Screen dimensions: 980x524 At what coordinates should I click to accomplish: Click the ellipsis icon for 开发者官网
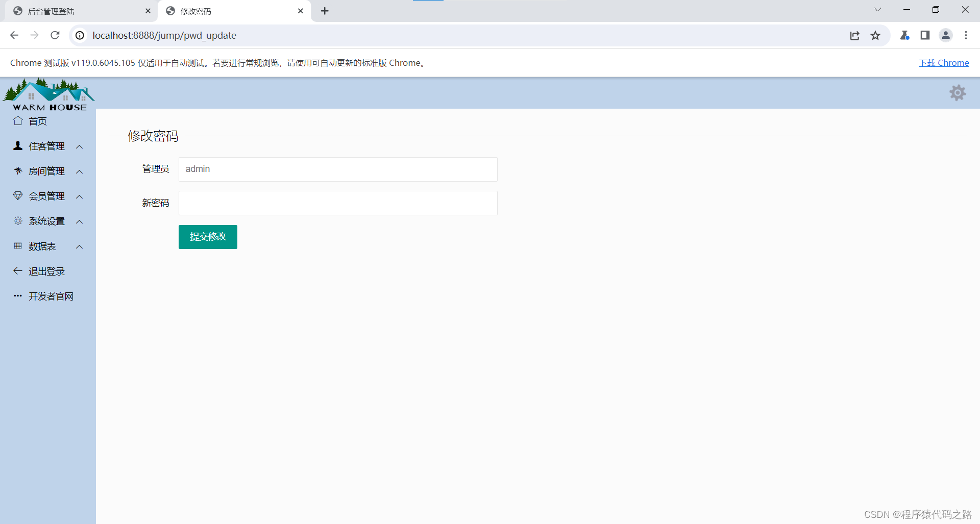(18, 296)
